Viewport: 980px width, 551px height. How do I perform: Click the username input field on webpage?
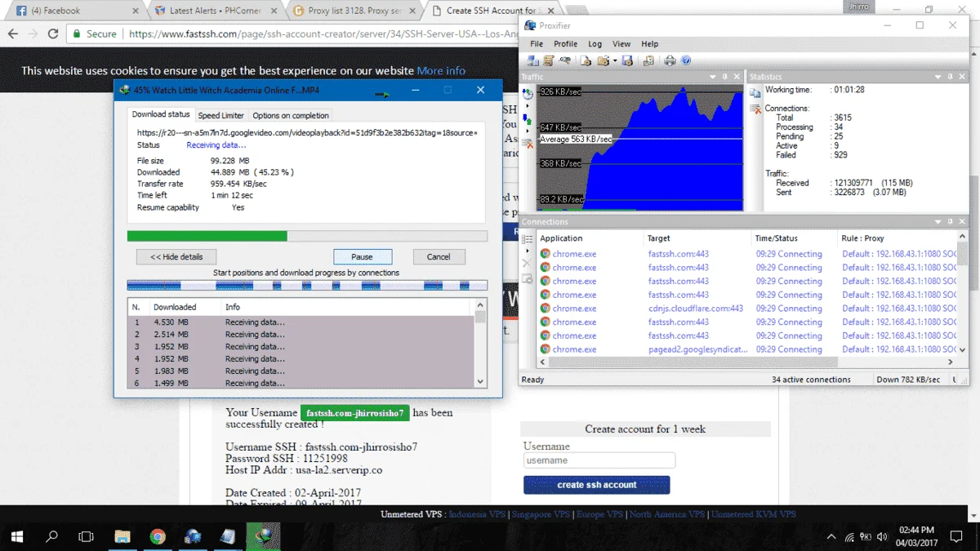click(x=599, y=460)
